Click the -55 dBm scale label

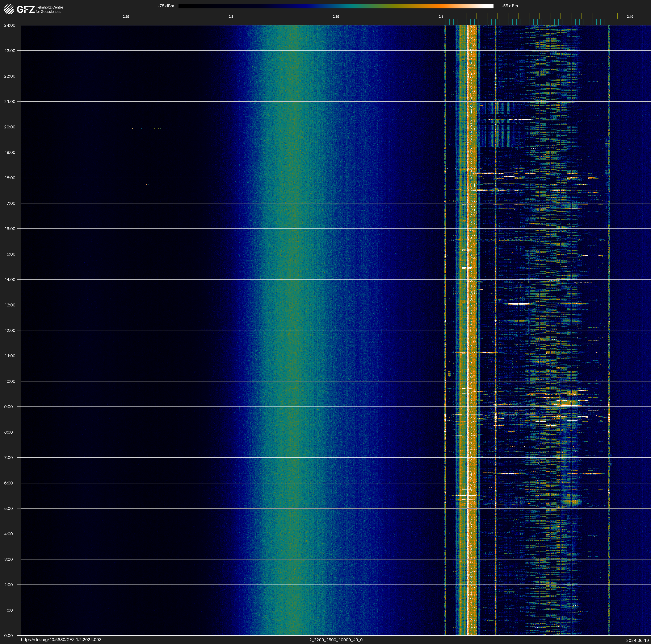[x=509, y=6]
